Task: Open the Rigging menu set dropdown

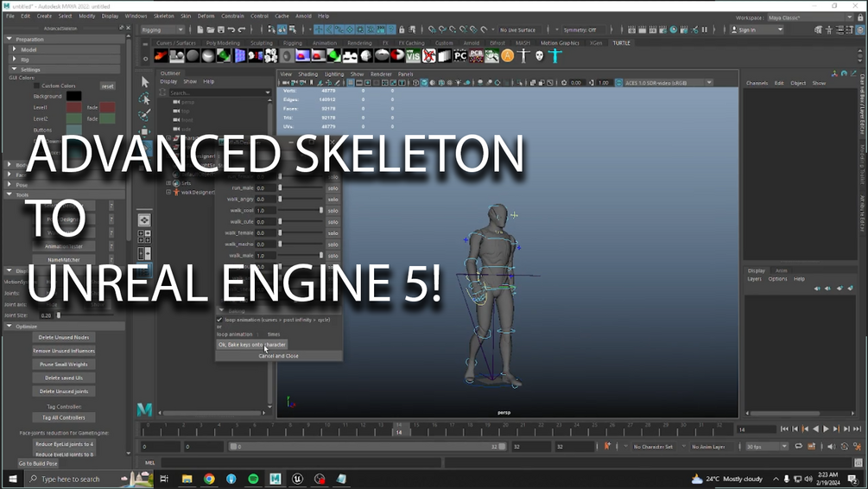Action: tap(162, 29)
